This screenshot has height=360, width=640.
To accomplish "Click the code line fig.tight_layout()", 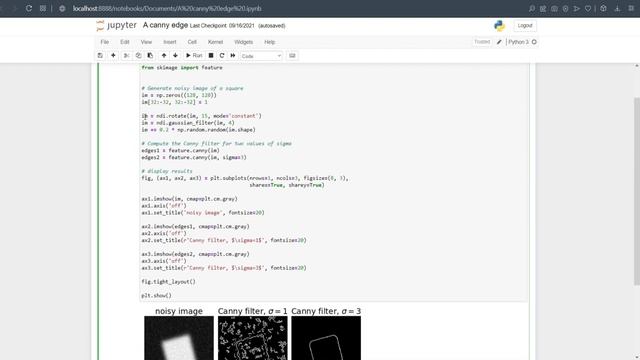I will tap(168, 282).
